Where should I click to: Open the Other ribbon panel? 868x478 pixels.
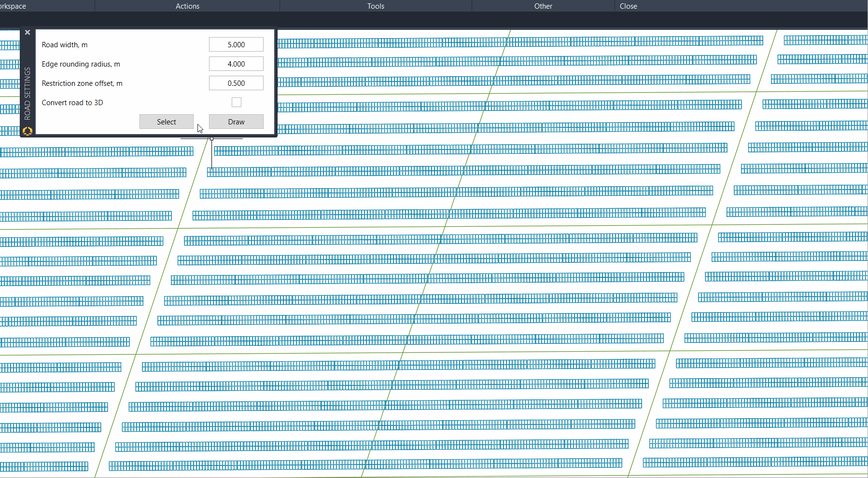click(543, 6)
